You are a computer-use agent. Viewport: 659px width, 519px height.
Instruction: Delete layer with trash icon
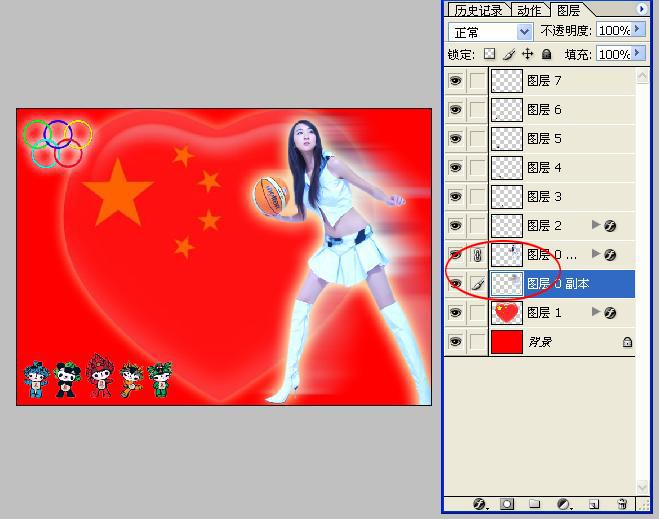coord(622,504)
